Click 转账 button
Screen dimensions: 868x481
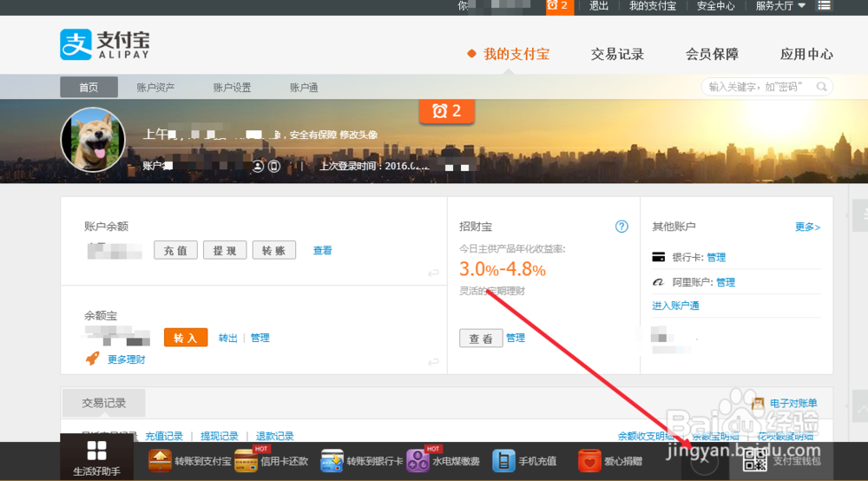click(274, 250)
